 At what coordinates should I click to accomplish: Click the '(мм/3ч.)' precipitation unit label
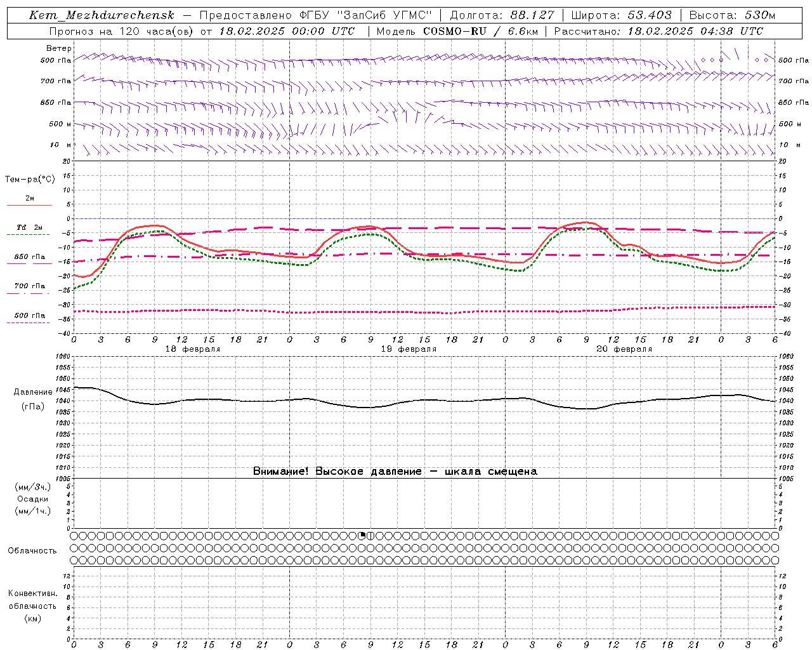point(33,487)
